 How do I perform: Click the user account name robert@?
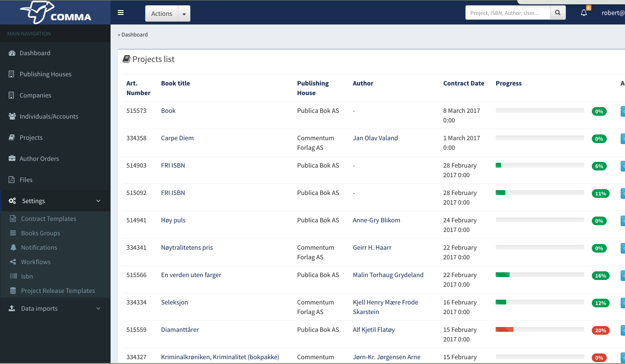pyautogui.click(x=613, y=13)
